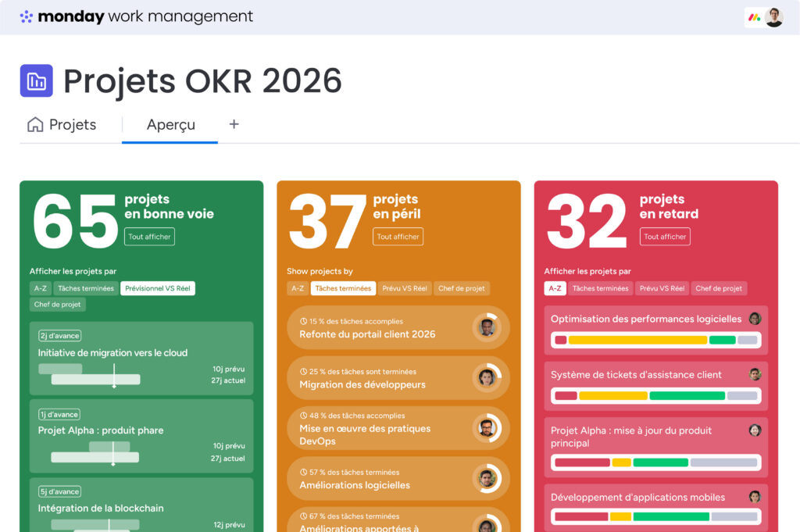
Task: Click avatar on Migration des développeurs card
Action: 487,378
